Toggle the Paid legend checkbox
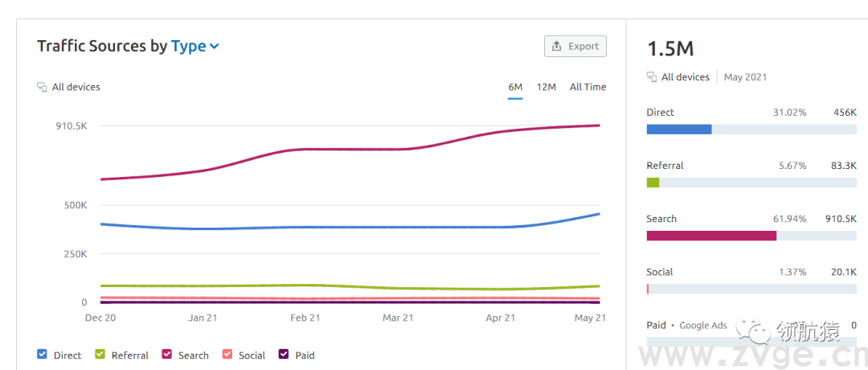 [284, 355]
